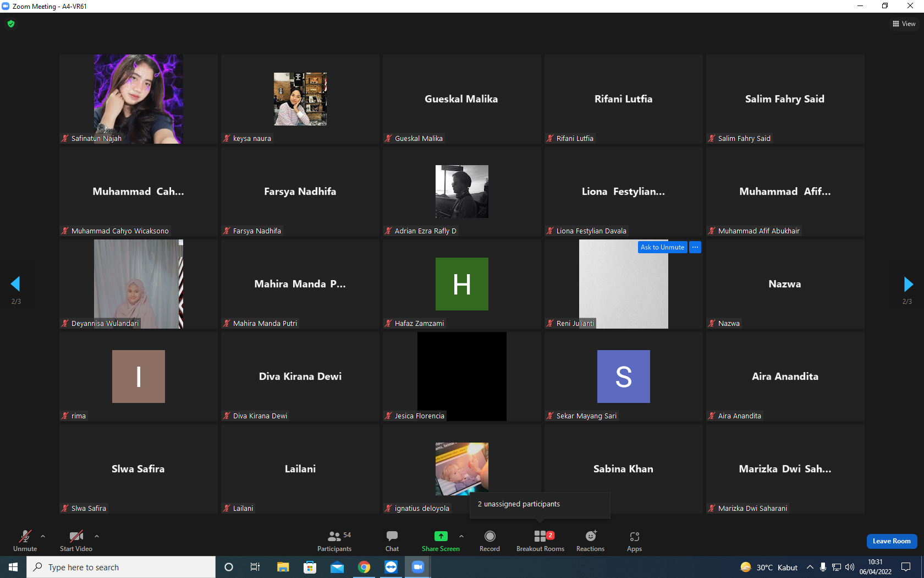Expand video options arrow next to Start Video

click(97, 536)
